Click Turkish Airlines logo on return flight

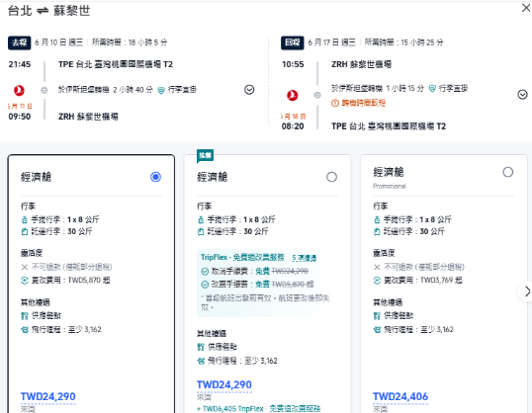pos(292,95)
